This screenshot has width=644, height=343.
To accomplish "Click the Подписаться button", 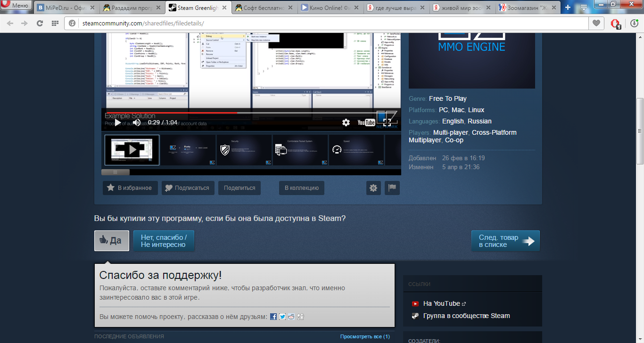I will coord(188,188).
